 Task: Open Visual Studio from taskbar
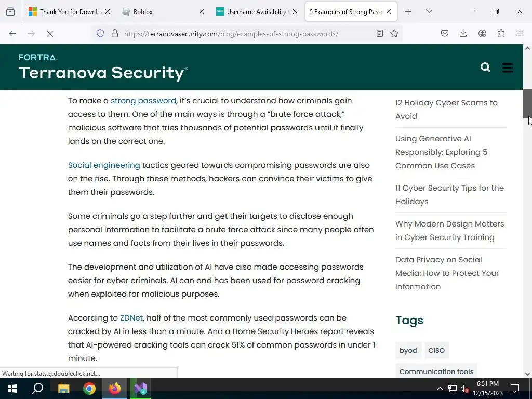point(140,389)
